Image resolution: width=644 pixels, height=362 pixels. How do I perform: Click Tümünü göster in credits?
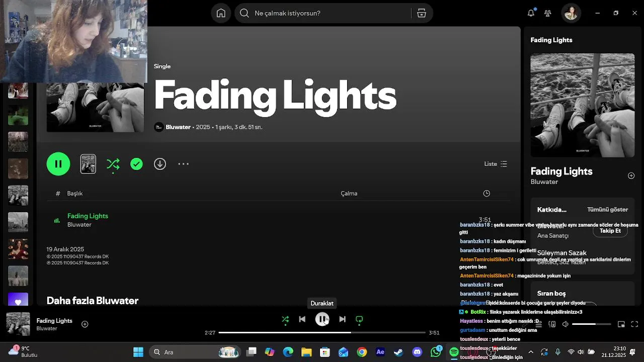point(608,210)
